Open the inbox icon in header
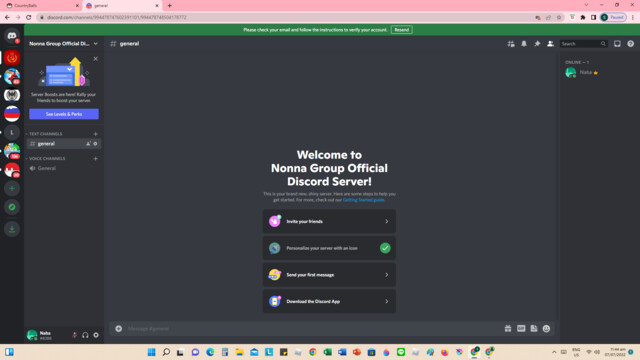 click(617, 44)
